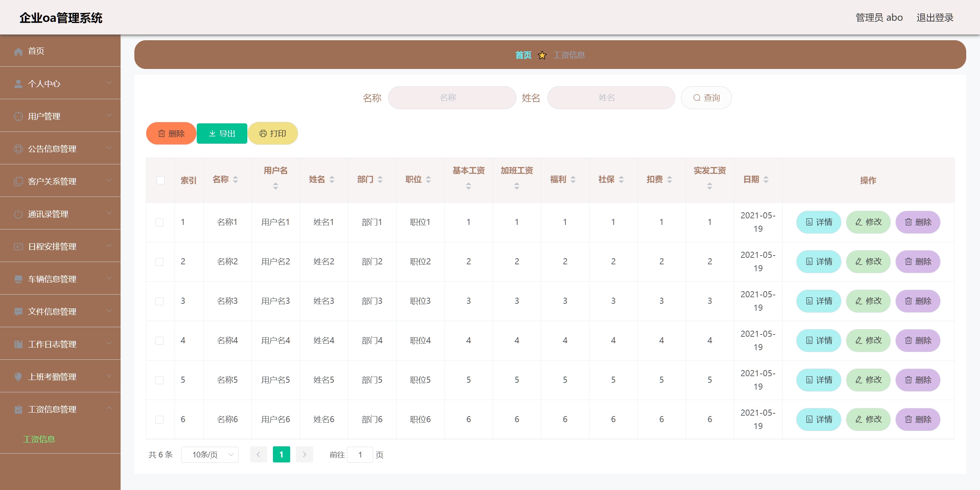Click the 姓名 search input field
Screen dimensions: 980x490
tap(611, 98)
